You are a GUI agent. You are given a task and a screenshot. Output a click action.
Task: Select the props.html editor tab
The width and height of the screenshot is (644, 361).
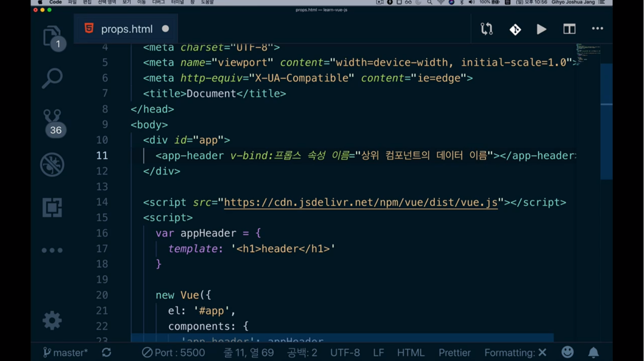pyautogui.click(x=126, y=29)
